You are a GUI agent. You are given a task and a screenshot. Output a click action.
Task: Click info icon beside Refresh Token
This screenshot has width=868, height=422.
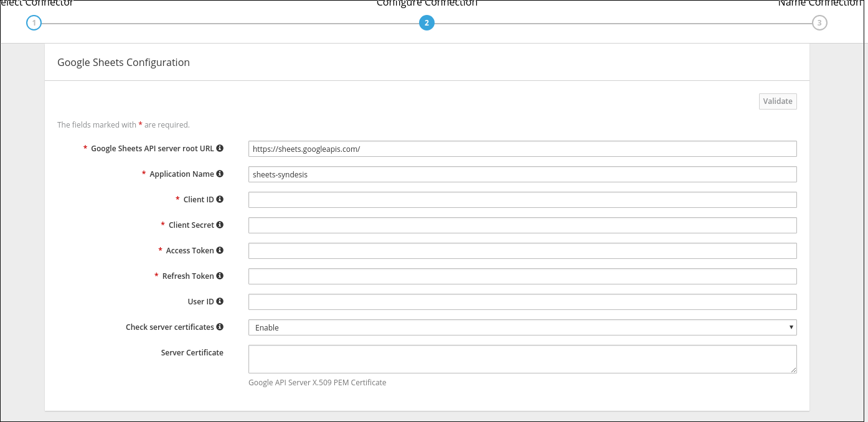point(220,276)
